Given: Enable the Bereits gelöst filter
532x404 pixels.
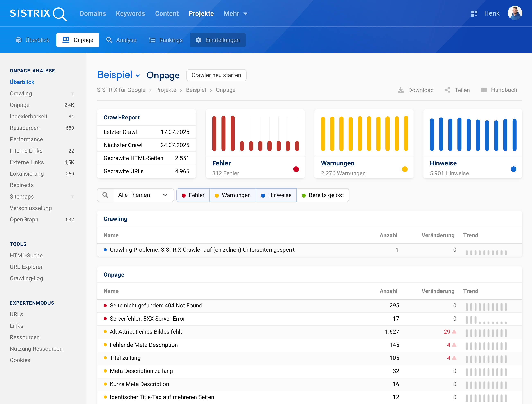Looking at the screenshot, I should click(323, 195).
